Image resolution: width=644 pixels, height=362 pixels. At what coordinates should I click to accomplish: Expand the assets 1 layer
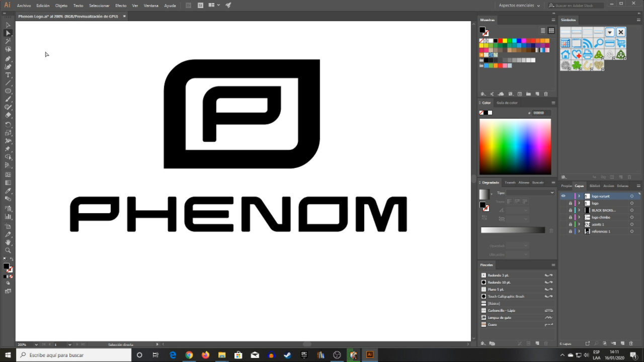[x=579, y=224]
